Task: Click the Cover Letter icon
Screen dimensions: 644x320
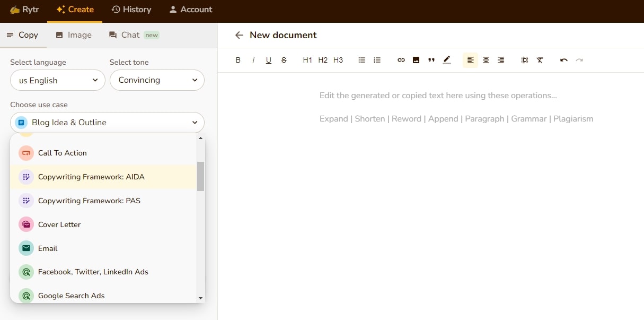Action: point(26,224)
